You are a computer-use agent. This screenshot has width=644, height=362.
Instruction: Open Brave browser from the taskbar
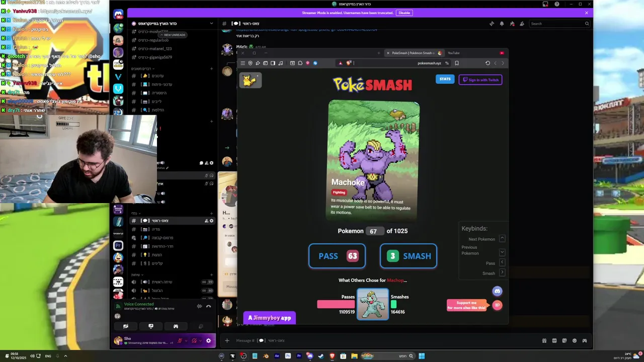coord(332,356)
